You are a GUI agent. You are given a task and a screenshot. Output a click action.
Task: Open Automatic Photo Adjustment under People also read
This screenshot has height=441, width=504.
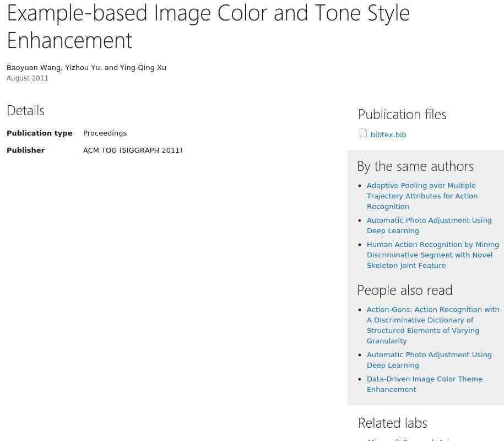point(429,360)
